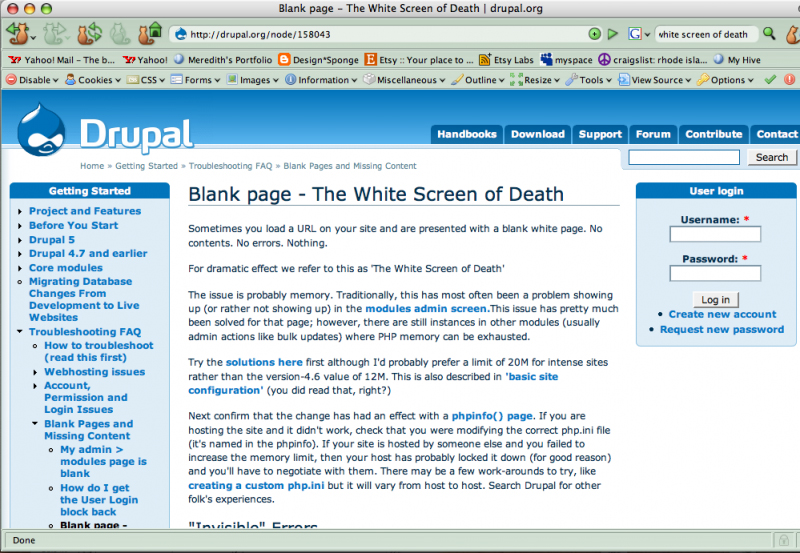The image size is (800, 553).
Task: Open the My Hive bookmark
Action: pyautogui.click(x=737, y=60)
